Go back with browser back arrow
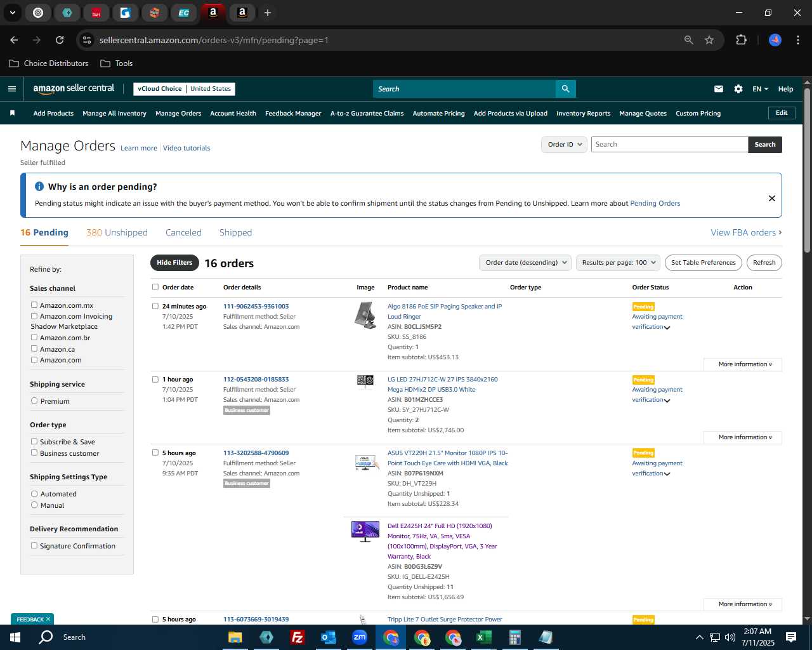This screenshot has height=650, width=812. (x=14, y=40)
